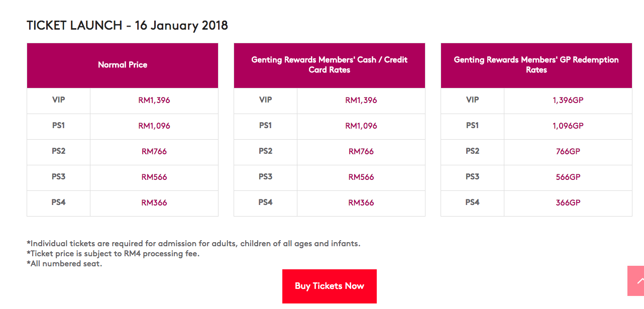Click the 366GP PS4 redemption rate
The height and width of the screenshot is (309, 644).
pyautogui.click(x=568, y=202)
